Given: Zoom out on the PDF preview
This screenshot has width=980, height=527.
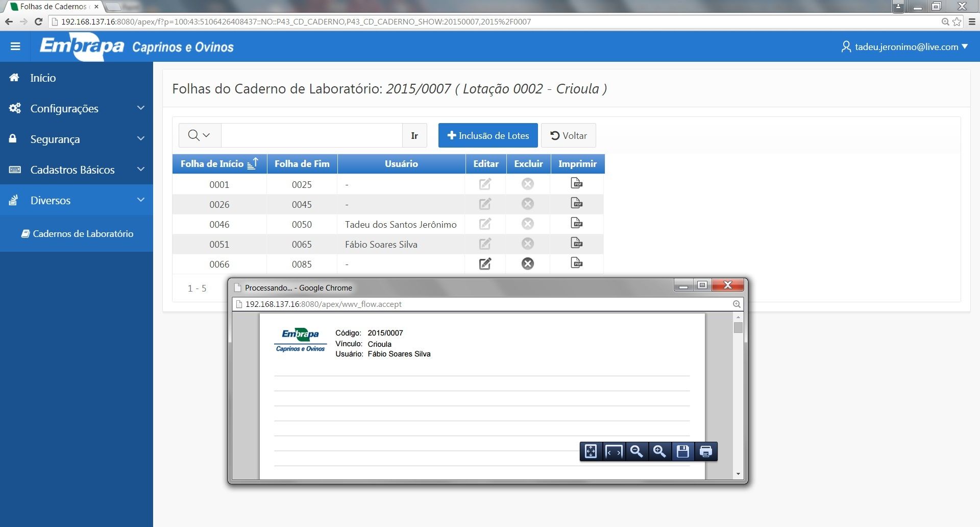Looking at the screenshot, I should (636, 451).
